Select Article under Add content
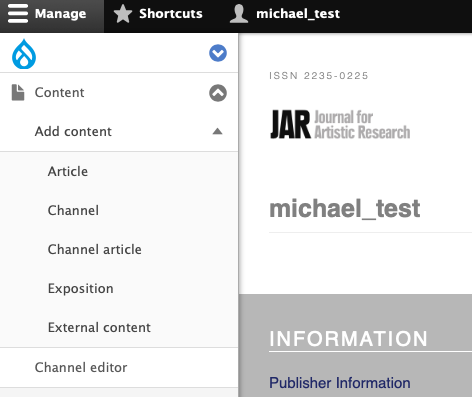This screenshot has width=472, height=397. 68,171
